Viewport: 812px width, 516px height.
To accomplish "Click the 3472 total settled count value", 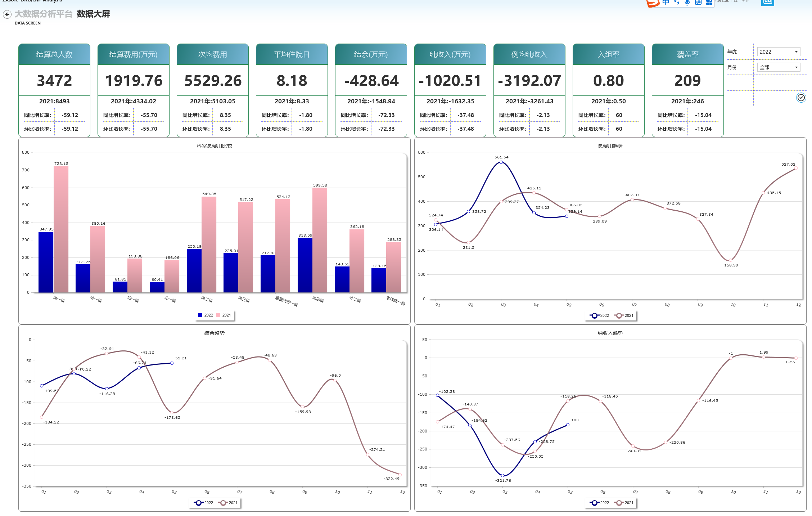I will pyautogui.click(x=54, y=81).
